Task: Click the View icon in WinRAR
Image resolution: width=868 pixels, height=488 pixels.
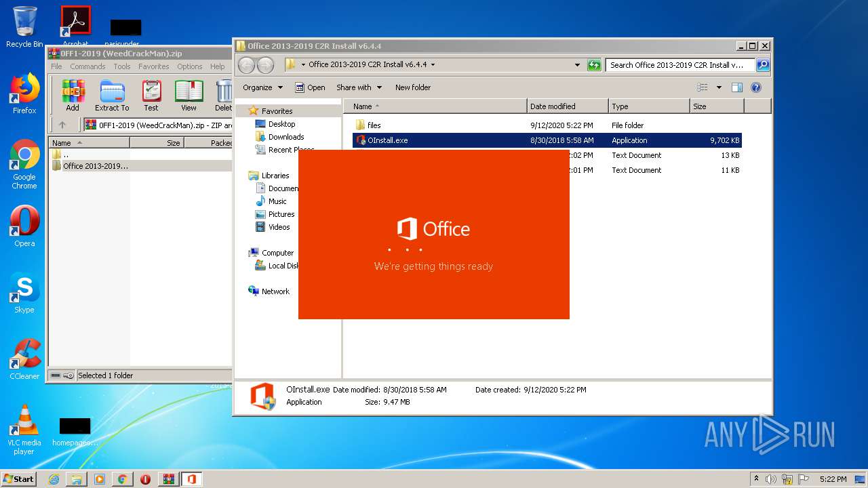Action: [189, 95]
